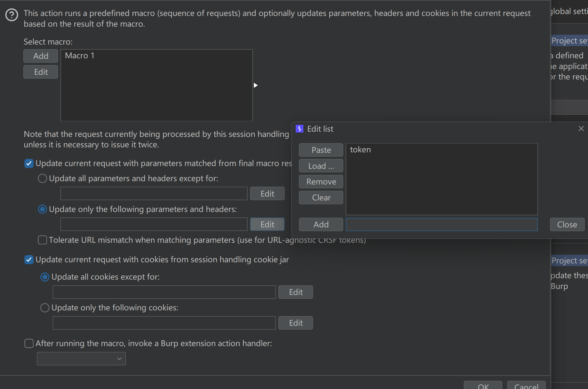Uncheck update request with matched parameters checkbox
The image size is (588, 389).
pyautogui.click(x=29, y=163)
